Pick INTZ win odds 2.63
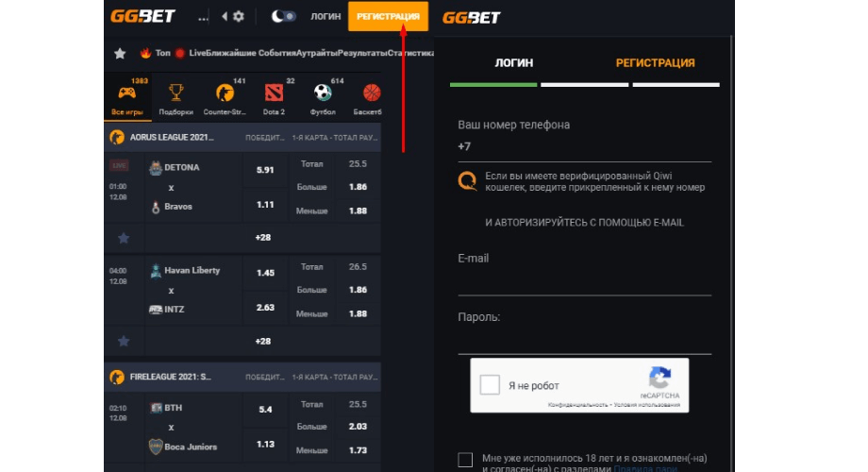 pyautogui.click(x=265, y=308)
